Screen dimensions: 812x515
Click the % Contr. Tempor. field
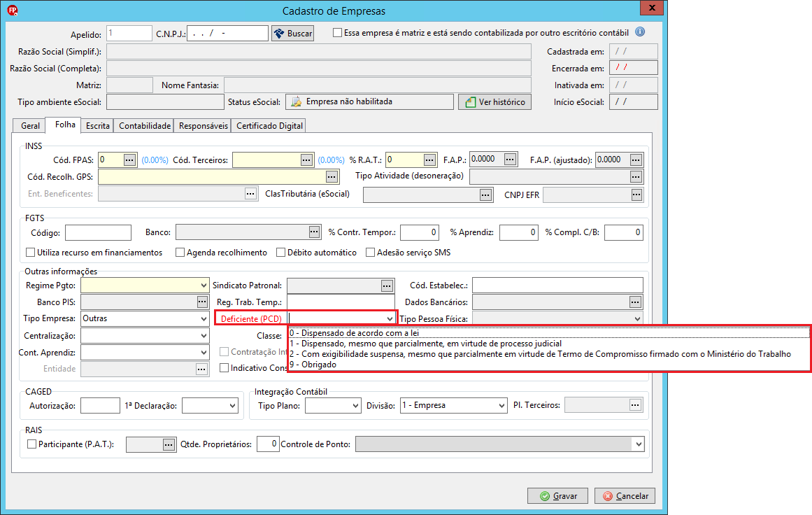tap(420, 232)
